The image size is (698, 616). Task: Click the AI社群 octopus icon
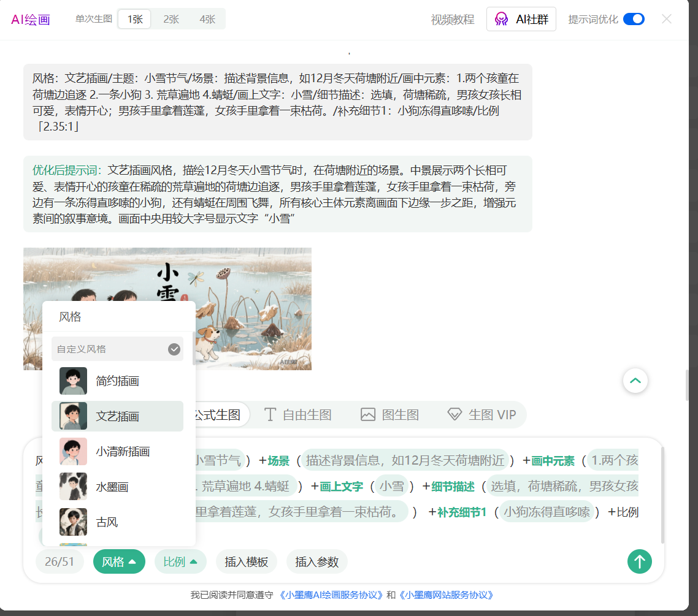502,19
